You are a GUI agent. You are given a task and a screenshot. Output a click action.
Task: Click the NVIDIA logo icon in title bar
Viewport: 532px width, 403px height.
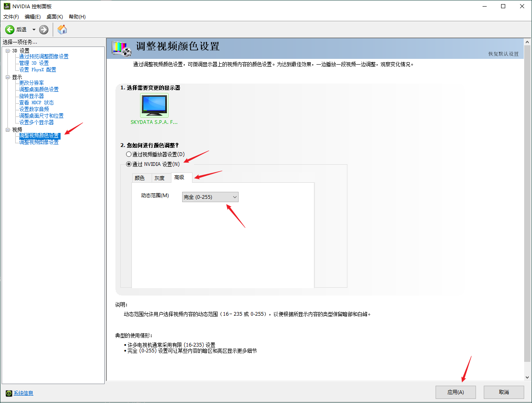pyautogui.click(x=7, y=6)
